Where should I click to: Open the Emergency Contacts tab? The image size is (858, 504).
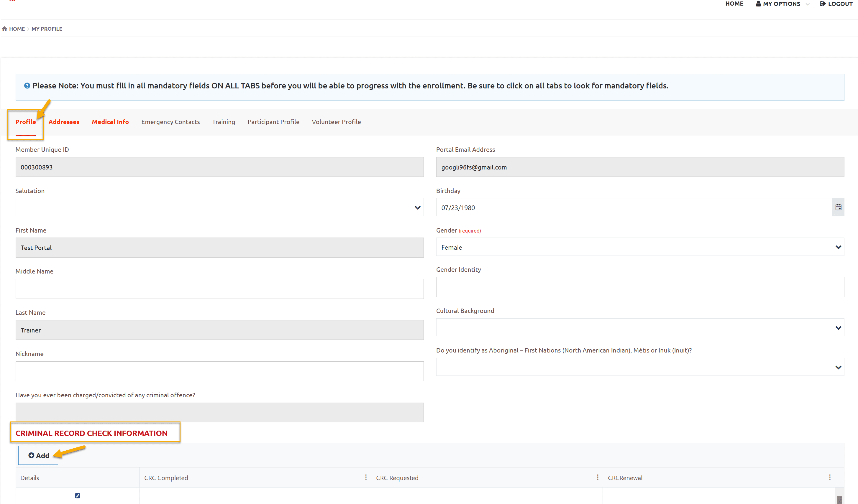pos(170,122)
